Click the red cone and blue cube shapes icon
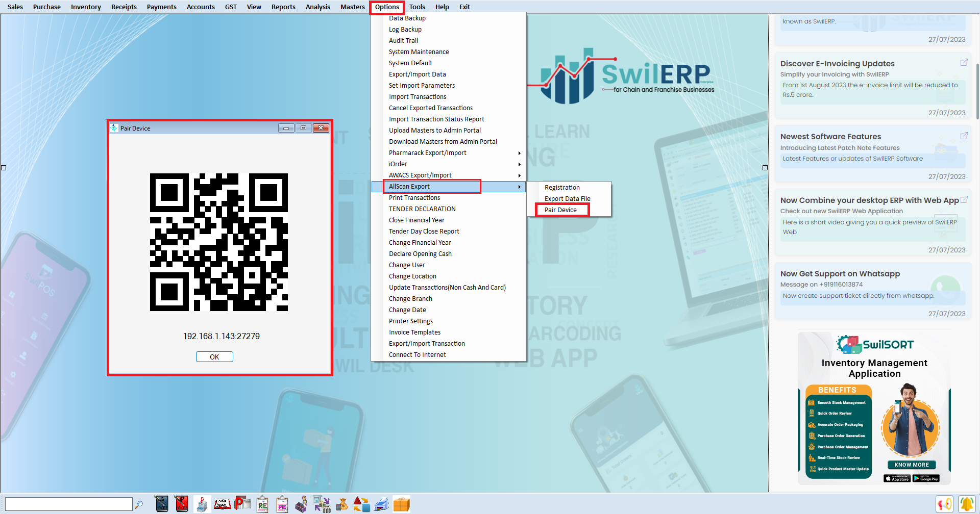 point(361,504)
